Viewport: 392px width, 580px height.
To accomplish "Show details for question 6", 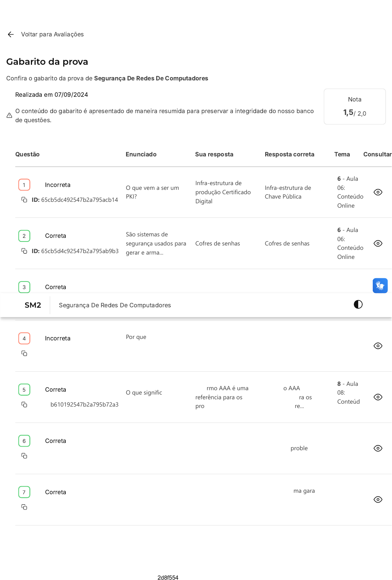I will (378, 448).
